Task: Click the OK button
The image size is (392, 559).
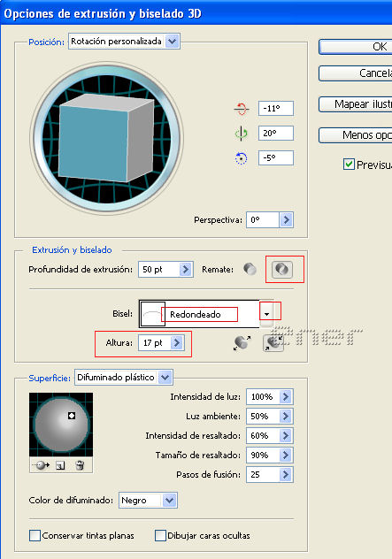Action: [355, 47]
